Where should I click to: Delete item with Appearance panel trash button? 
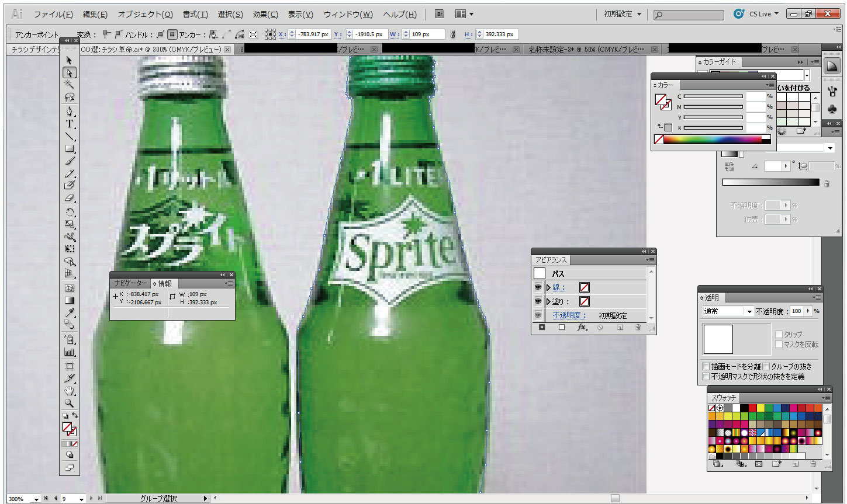click(638, 328)
